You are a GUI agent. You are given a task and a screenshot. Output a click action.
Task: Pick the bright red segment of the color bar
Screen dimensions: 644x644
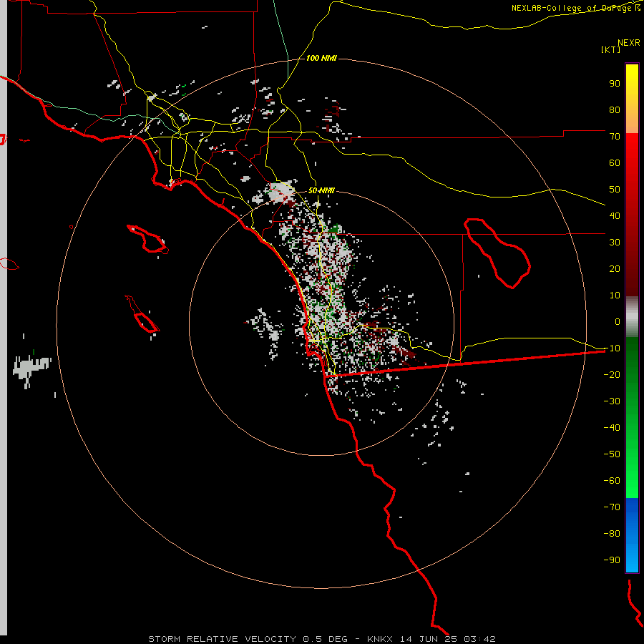click(x=632, y=154)
